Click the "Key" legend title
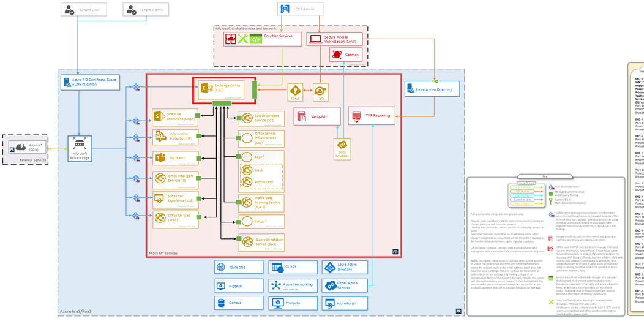 coord(545,176)
